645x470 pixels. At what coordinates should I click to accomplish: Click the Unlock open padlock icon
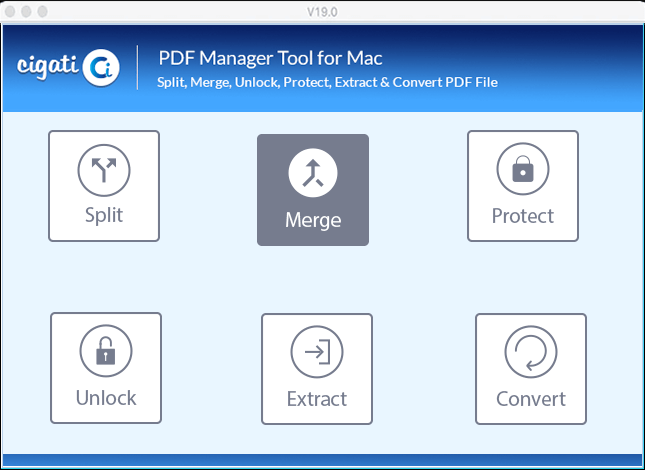tap(106, 351)
